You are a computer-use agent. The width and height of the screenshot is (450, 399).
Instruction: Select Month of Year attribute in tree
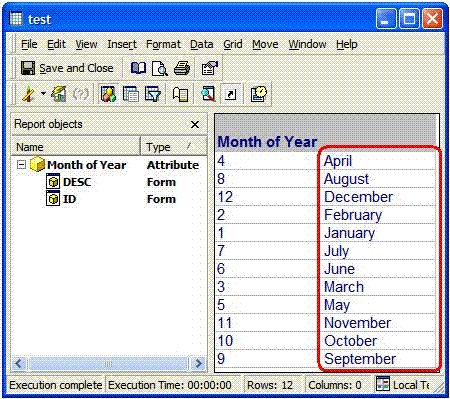(86, 165)
